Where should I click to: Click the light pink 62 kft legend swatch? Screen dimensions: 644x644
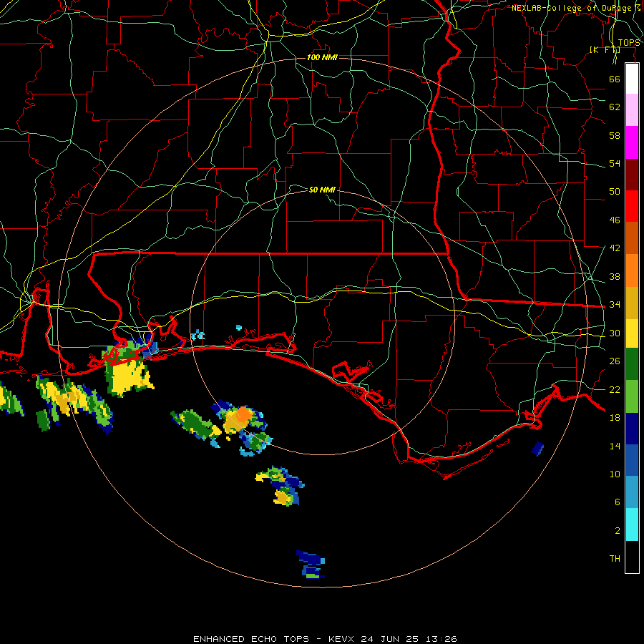coord(632,110)
